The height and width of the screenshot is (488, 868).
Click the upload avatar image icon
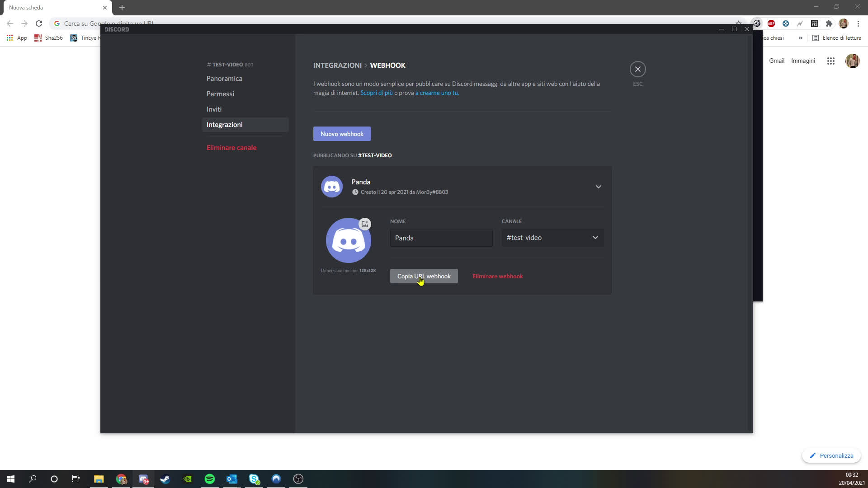coord(365,224)
